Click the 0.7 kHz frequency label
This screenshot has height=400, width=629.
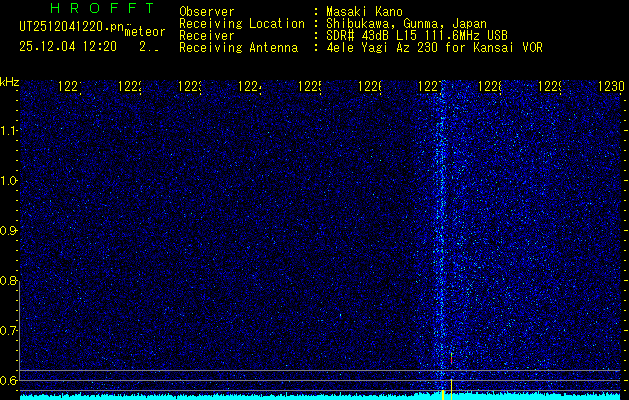pos(10,330)
